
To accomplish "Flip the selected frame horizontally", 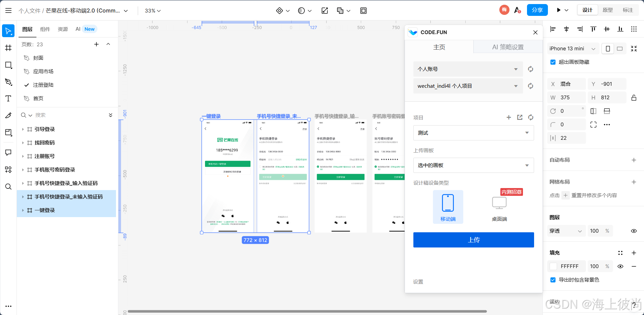I will point(593,111).
